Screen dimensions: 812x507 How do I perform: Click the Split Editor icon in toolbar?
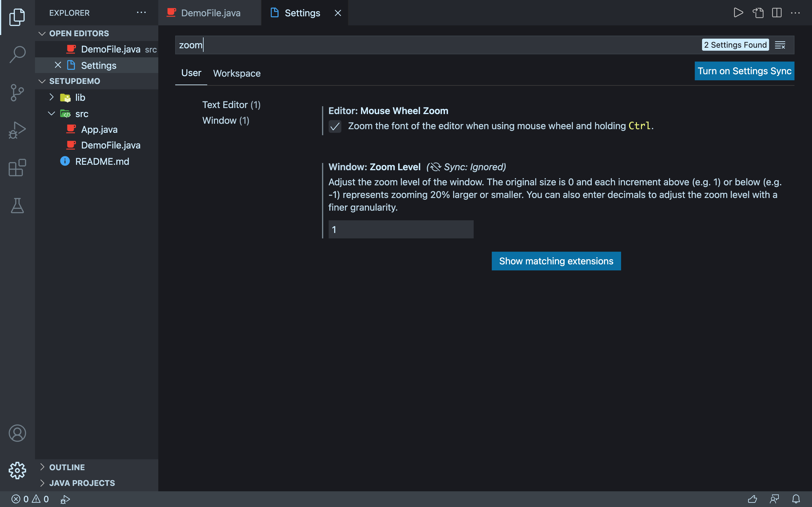click(777, 12)
